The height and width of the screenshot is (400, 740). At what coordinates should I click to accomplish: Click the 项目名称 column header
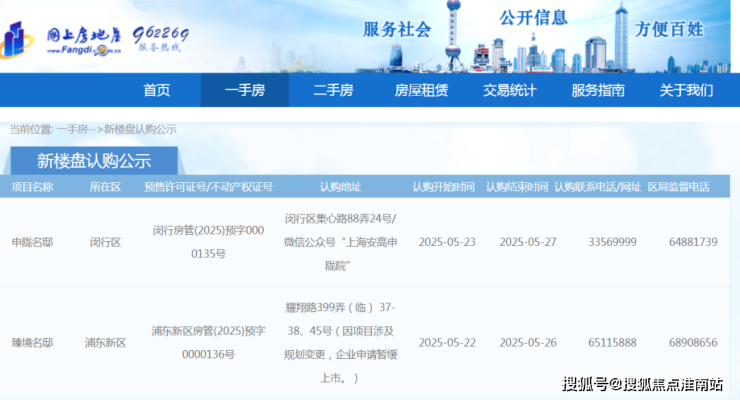32,187
